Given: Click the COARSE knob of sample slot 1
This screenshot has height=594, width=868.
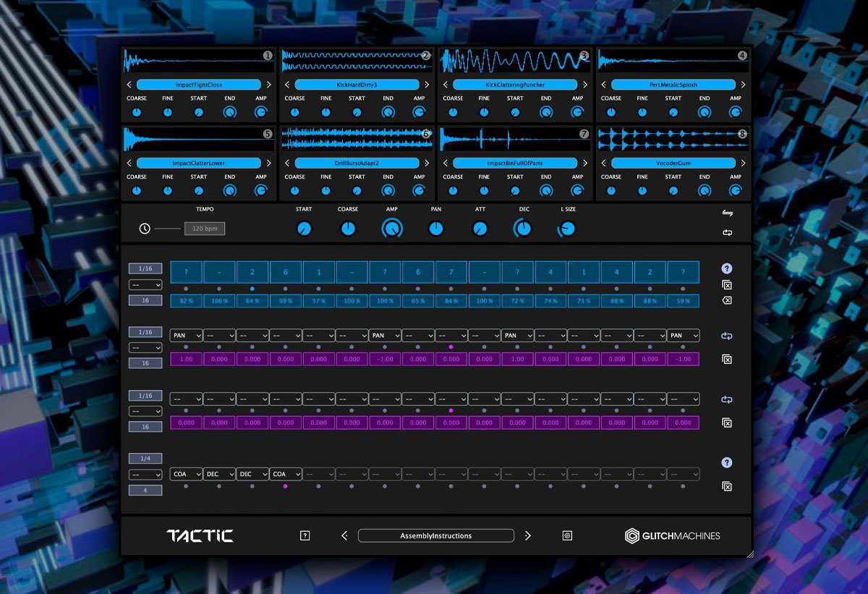Looking at the screenshot, I should [x=137, y=112].
